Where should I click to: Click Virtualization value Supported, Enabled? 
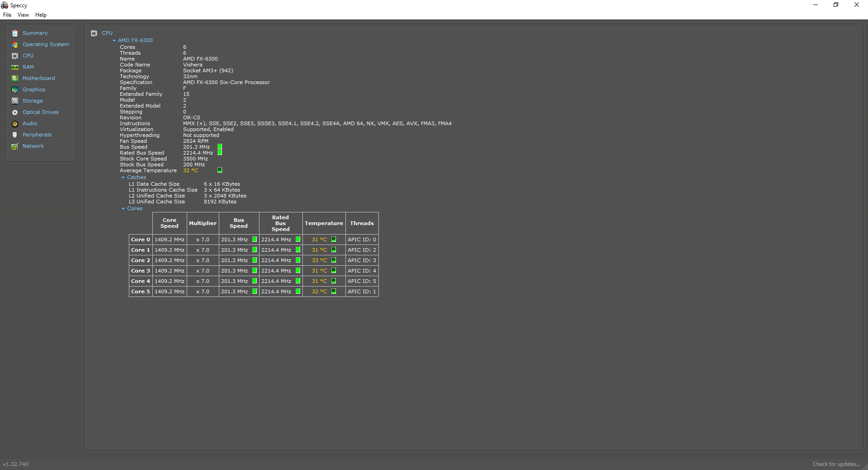(208, 129)
